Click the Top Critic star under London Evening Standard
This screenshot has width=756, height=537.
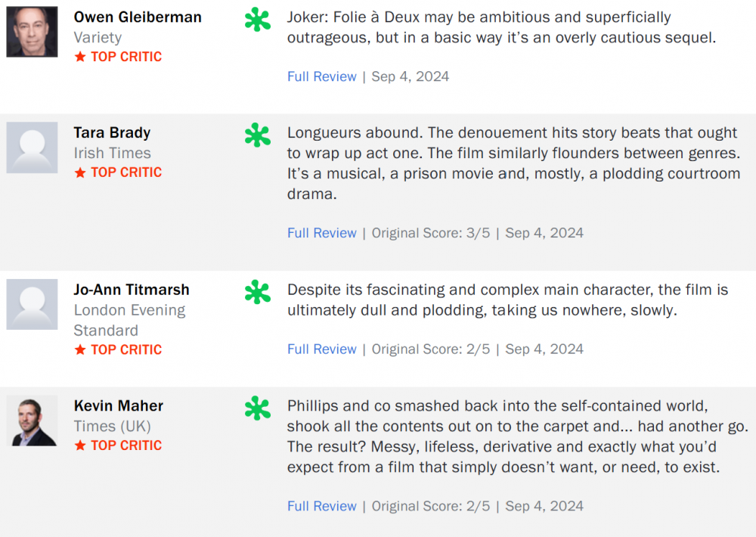click(80, 349)
